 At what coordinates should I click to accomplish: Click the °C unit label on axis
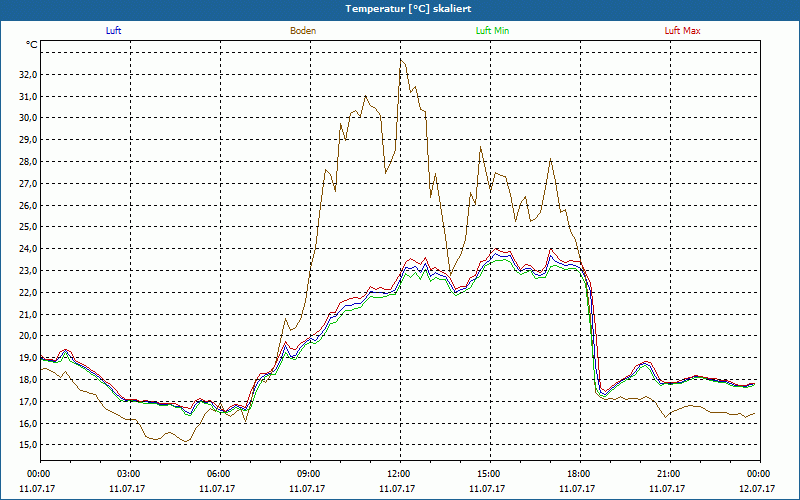[x=32, y=45]
